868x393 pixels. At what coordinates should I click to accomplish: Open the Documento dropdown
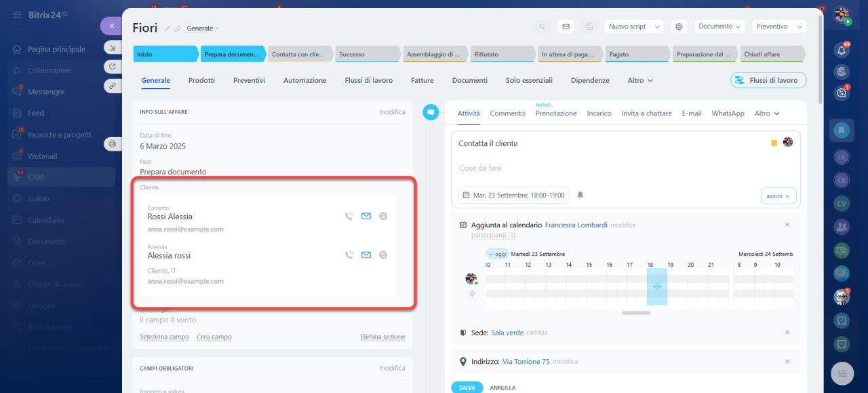point(719,26)
